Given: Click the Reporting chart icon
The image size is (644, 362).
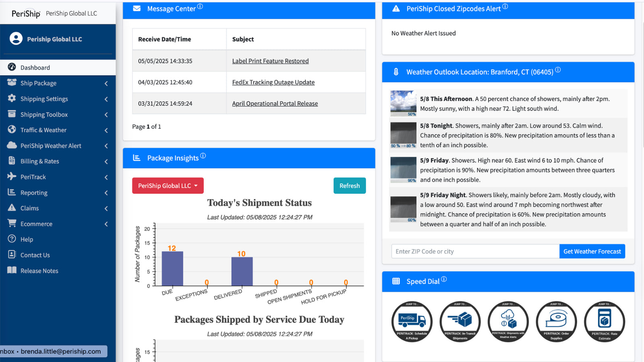Looking at the screenshot, I should point(12,192).
